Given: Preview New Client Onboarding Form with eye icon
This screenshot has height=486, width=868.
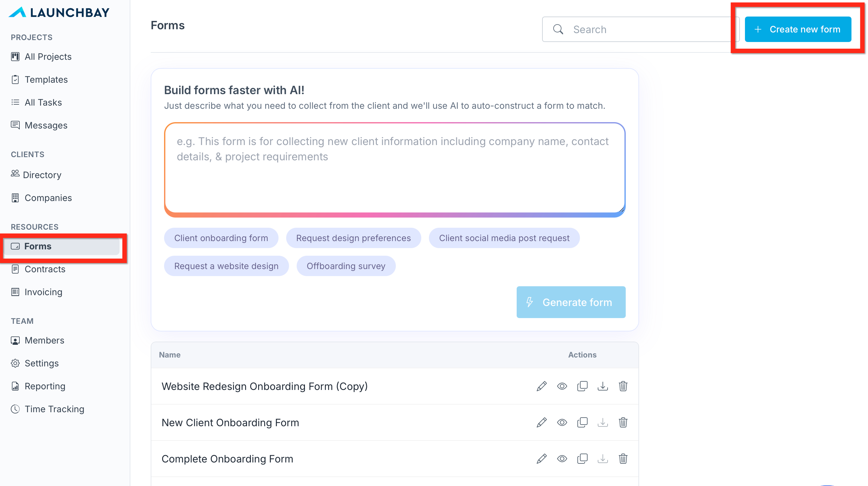Looking at the screenshot, I should (x=562, y=423).
